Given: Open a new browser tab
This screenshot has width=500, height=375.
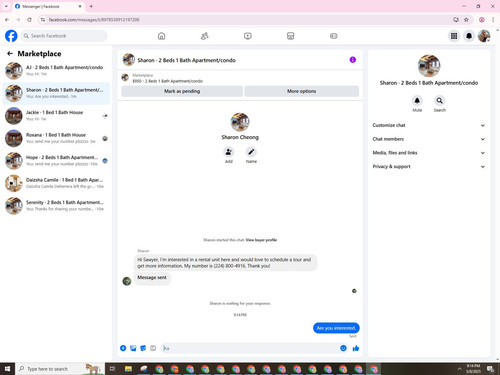Looking at the screenshot, I should [91, 6].
